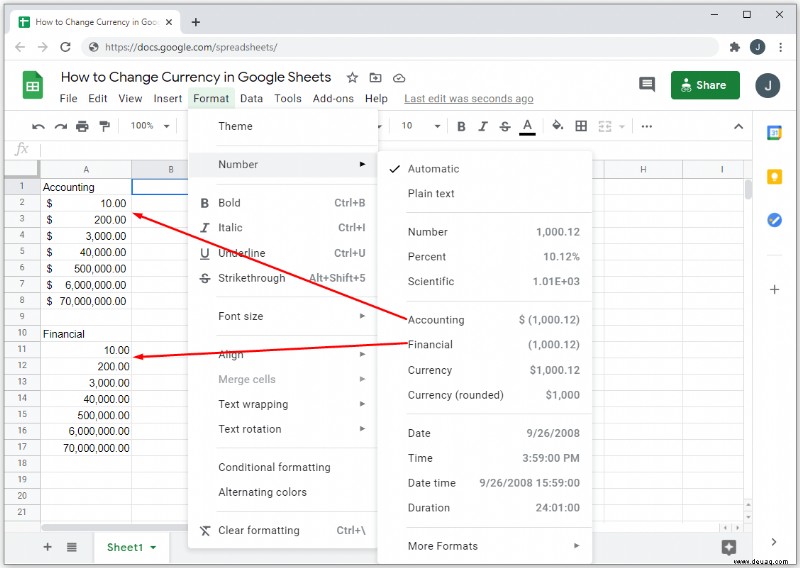Image resolution: width=800 pixels, height=568 pixels.
Task: Toggle Italic in the toolbar
Action: pos(483,126)
